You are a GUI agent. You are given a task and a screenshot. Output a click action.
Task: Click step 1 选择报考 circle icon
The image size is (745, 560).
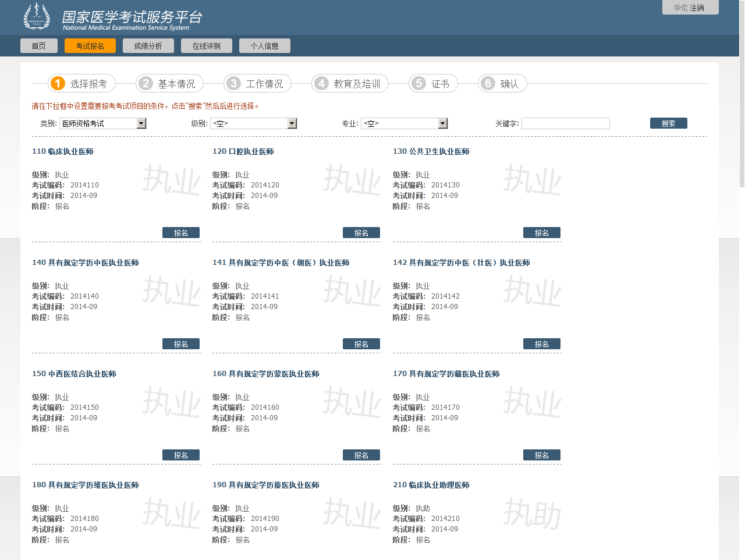click(56, 83)
